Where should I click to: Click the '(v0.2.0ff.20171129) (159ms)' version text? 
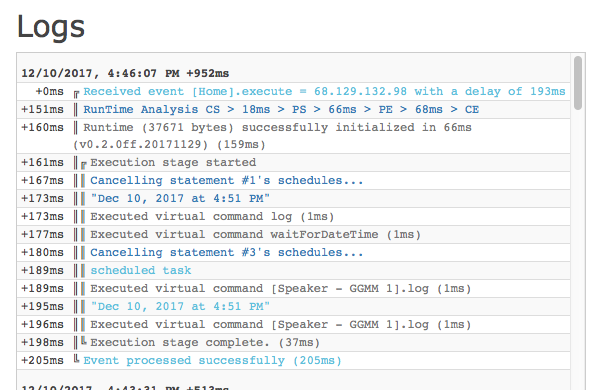point(169,145)
